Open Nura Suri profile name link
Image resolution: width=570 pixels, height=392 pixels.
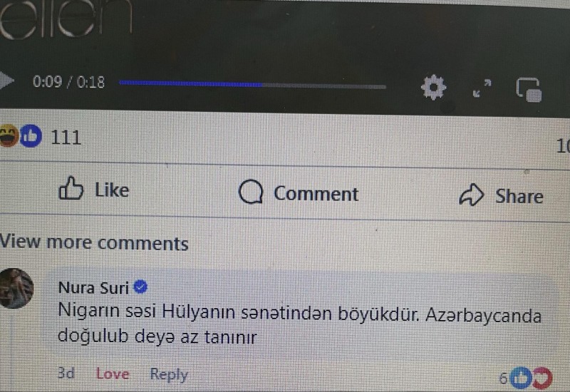(93, 288)
